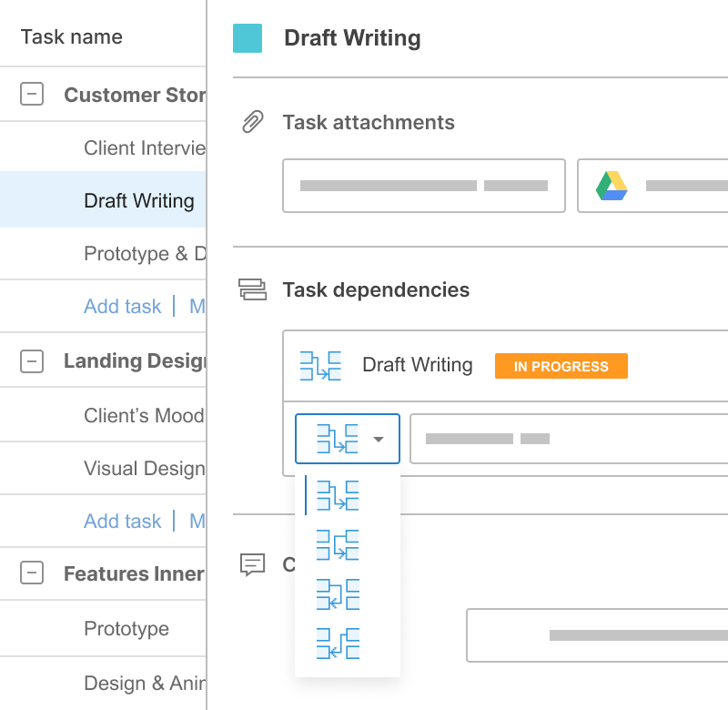Click Add task under Customer Stories

click(122, 307)
